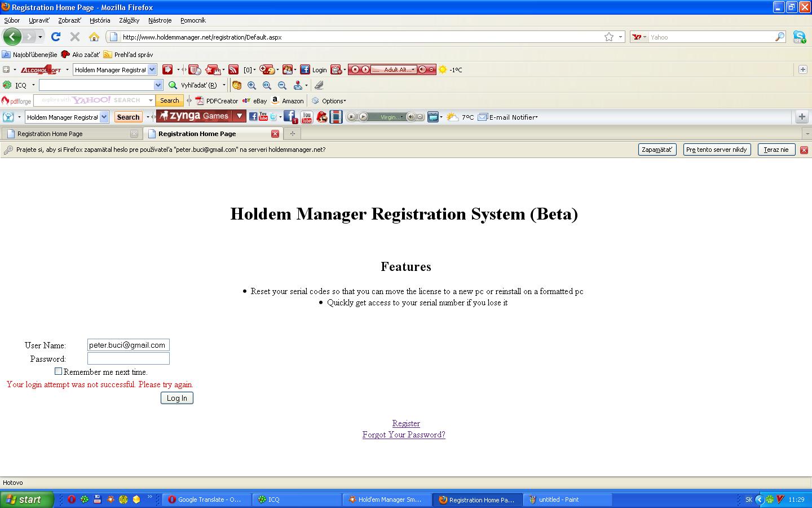
Task: Click the URL address bar
Action: tap(361, 37)
